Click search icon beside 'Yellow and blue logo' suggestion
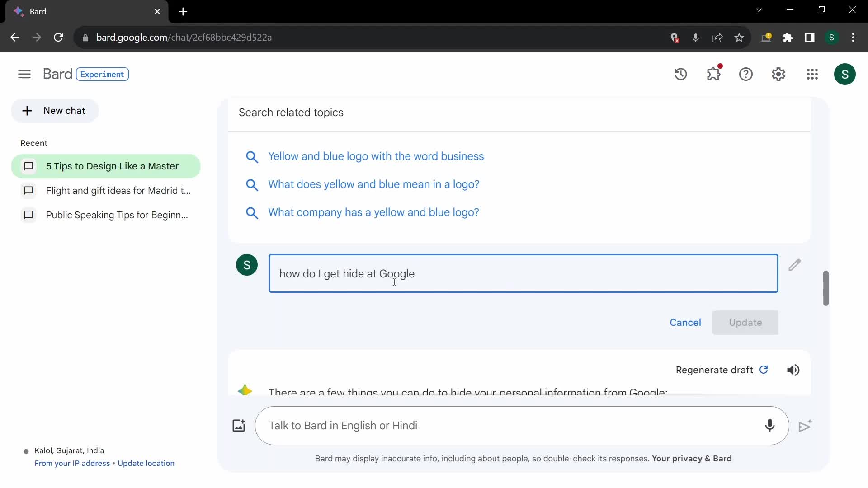This screenshot has height=488, width=868. point(252,157)
